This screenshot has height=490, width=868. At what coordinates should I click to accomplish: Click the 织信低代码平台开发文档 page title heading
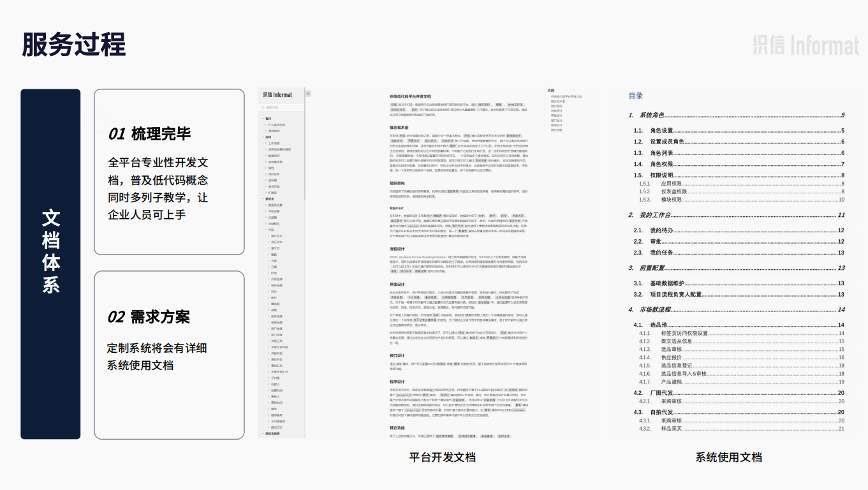(x=410, y=96)
